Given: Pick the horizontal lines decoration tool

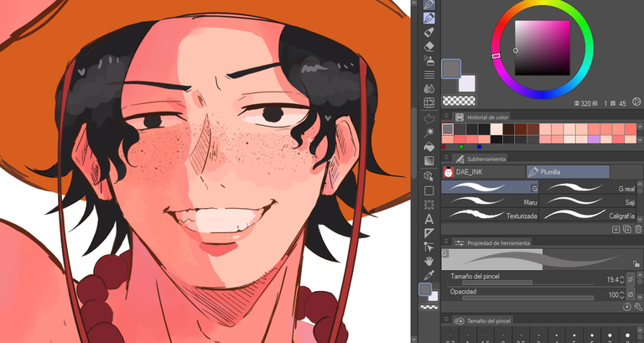Looking at the screenshot, I should 429,75.
